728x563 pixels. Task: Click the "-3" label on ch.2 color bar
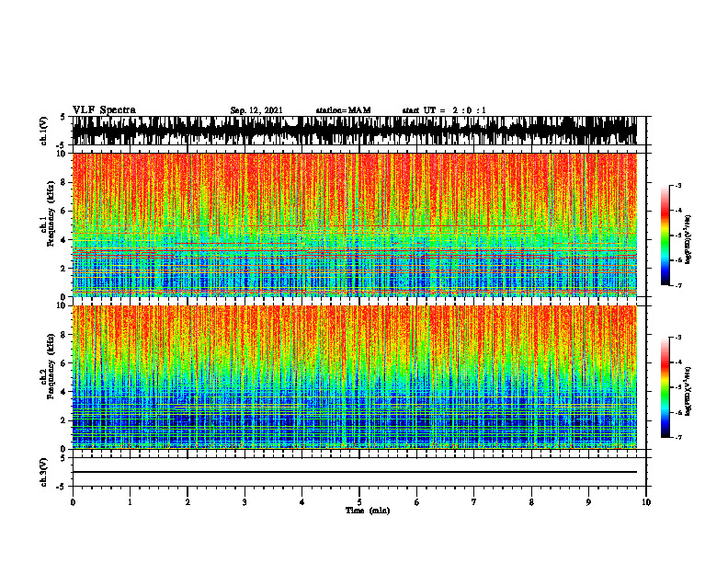click(x=678, y=338)
